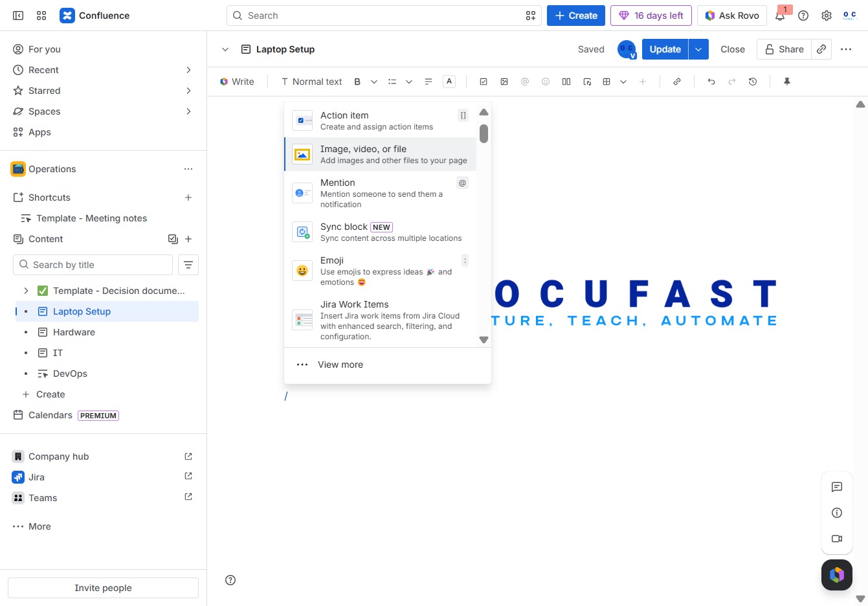Undo the last edit
Image resolution: width=868 pixels, height=606 pixels.
click(711, 82)
